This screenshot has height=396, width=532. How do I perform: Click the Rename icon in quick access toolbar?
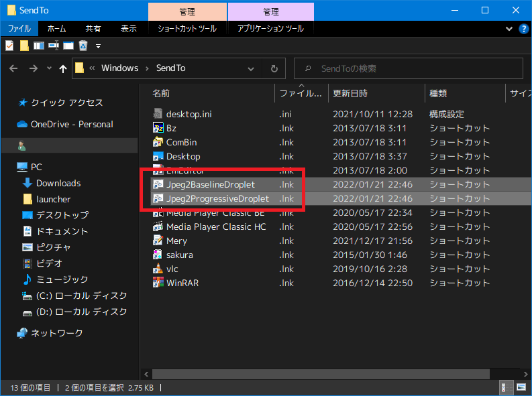pyautogui.click(x=54, y=46)
